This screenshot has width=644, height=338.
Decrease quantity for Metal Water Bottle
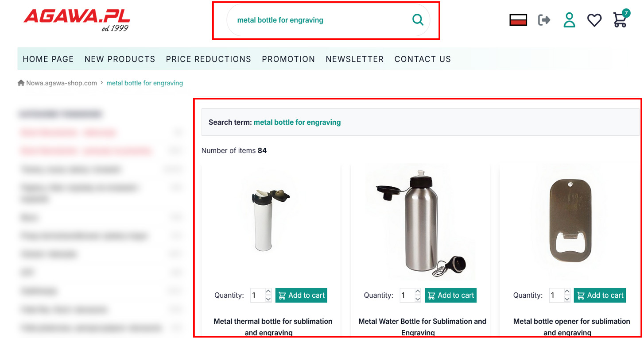(417, 299)
